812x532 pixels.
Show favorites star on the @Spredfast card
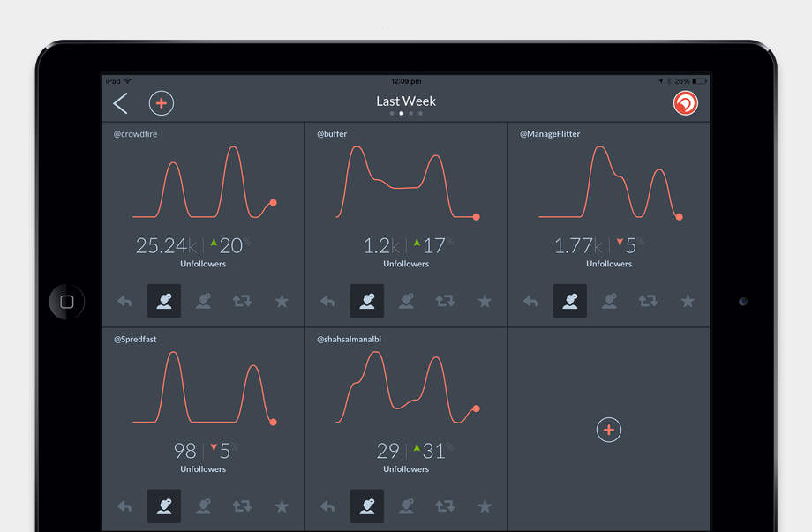[x=282, y=506]
